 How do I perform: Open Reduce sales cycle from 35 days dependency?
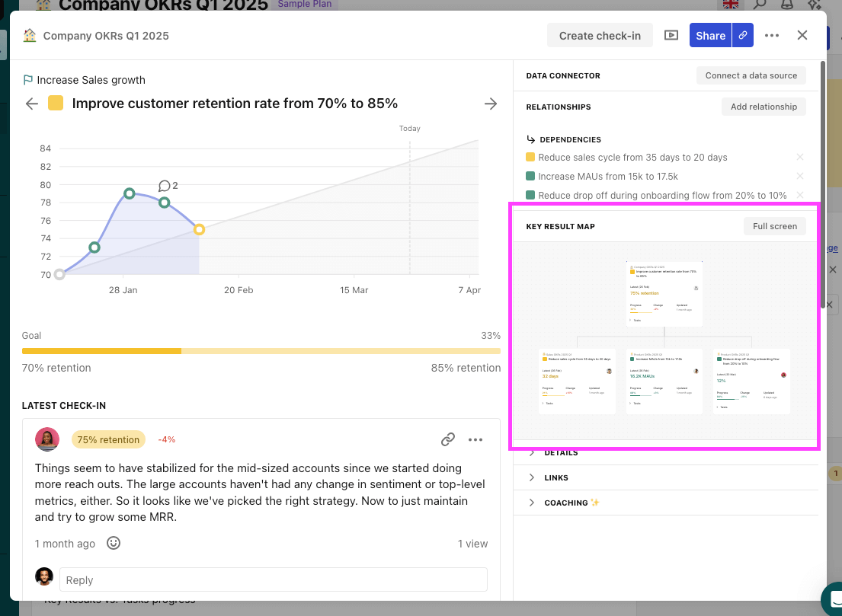click(632, 157)
